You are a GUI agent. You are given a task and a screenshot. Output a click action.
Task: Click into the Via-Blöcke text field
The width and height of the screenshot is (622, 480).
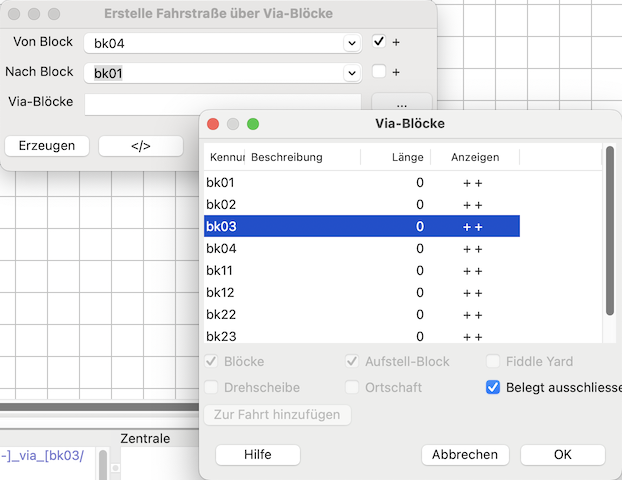[x=222, y=102]
